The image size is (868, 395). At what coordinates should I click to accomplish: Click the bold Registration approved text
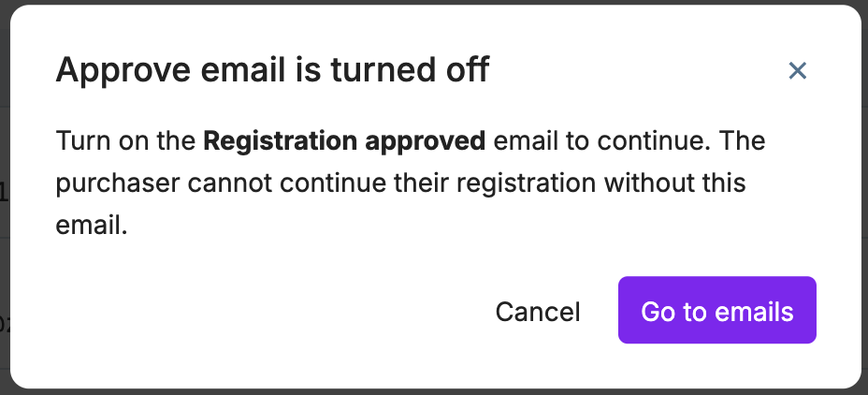pyautogui.click(x=344, y=142)
